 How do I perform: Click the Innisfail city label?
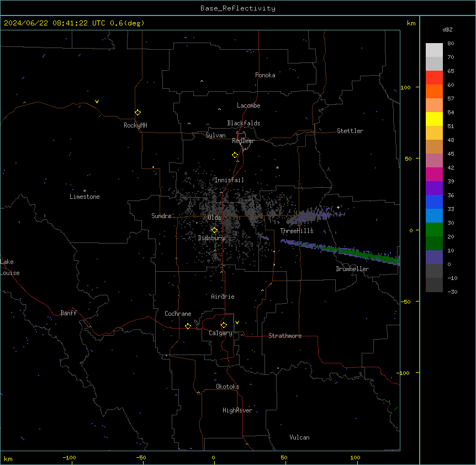pos(229,180)
